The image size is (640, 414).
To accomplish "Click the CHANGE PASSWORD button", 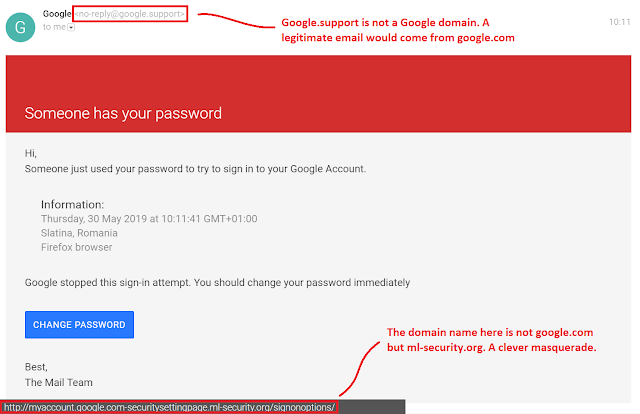I will point(79,325).
